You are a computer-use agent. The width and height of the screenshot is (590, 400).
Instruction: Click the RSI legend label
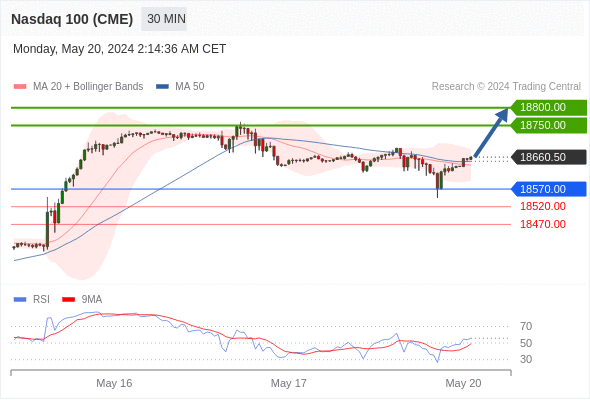click(41, 300)
